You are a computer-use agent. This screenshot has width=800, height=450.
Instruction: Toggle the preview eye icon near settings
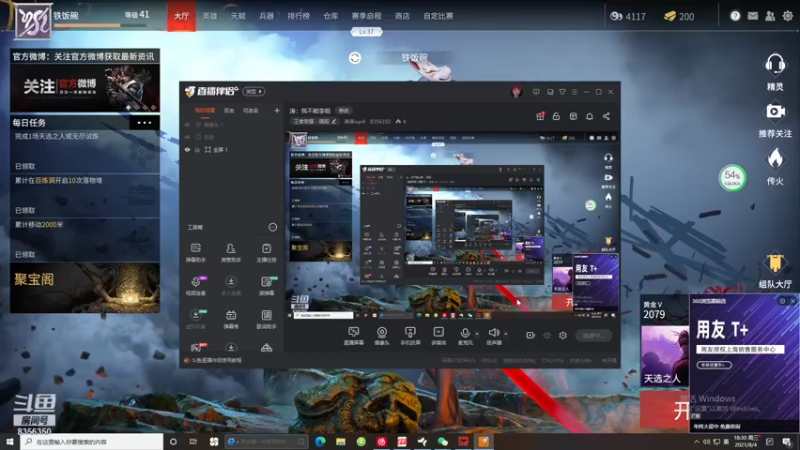(547, 335)
